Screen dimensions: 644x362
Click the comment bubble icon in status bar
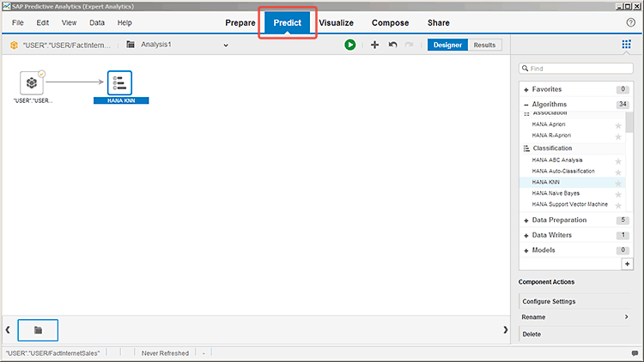635,353
